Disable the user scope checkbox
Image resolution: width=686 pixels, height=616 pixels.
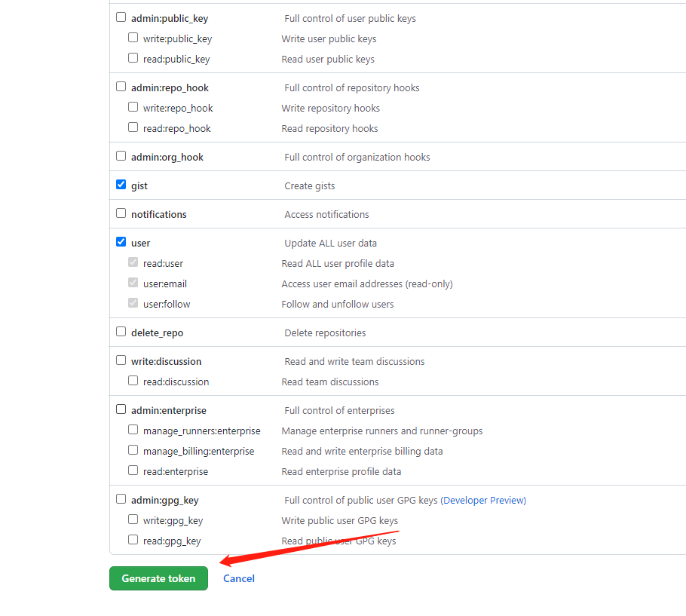pyautogui.click(x=121, y=241)
